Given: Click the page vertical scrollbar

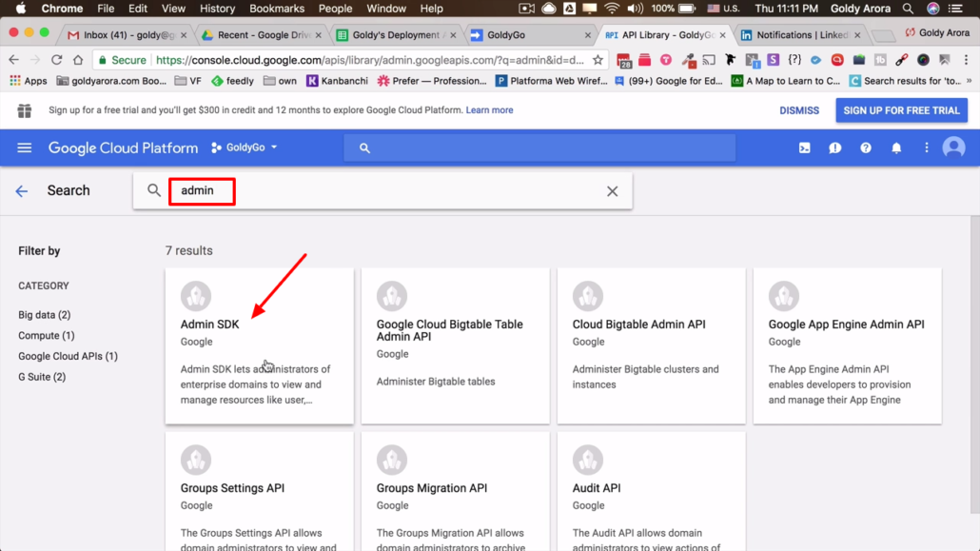Looking at the screenshot, I should coord(975,364).
